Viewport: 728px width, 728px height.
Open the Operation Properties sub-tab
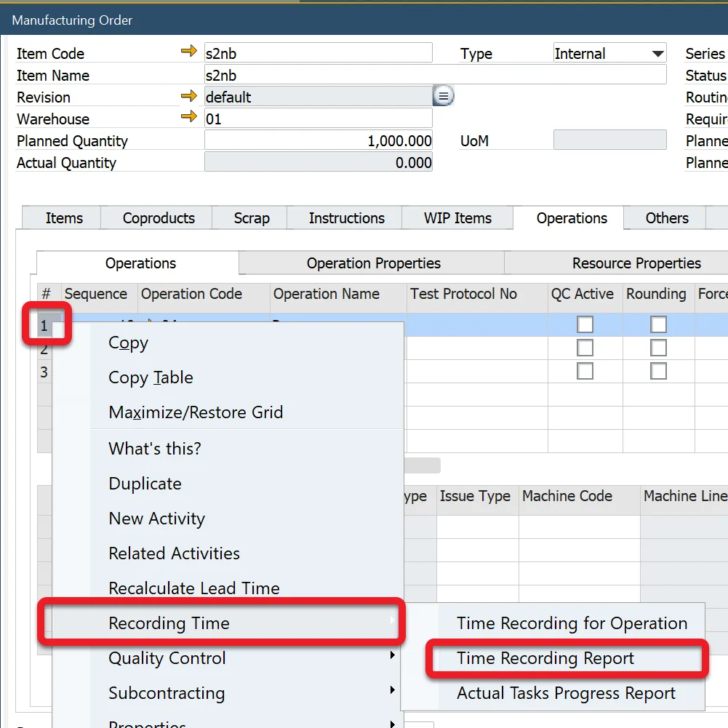[373, 263]
